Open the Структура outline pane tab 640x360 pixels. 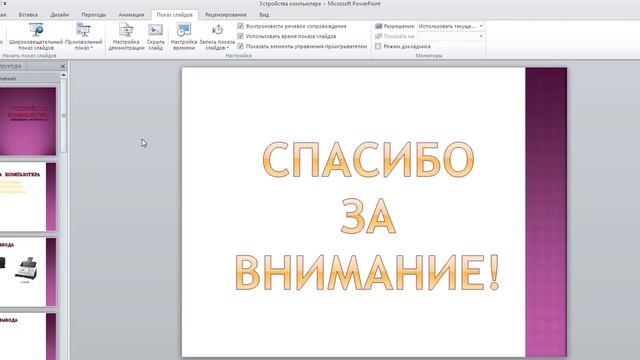pyautogui.click(x=11, y=66)
